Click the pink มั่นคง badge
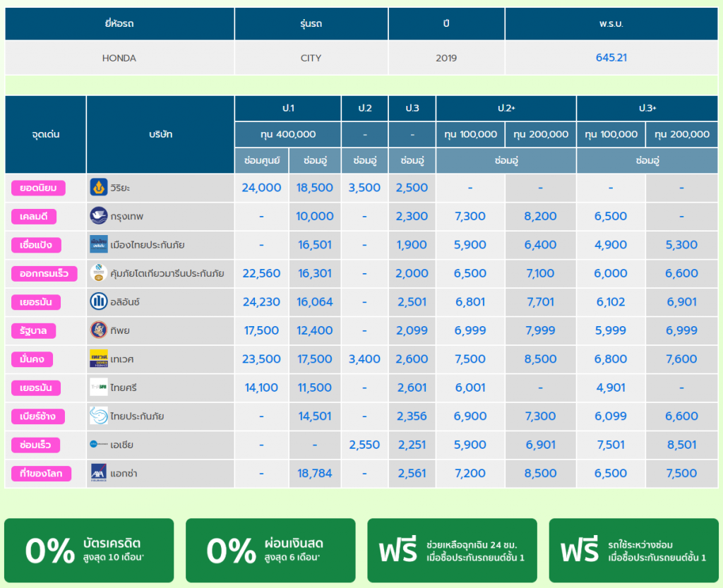Image resolution: width=723 pixels, height=588 pixels. (32, 359)
